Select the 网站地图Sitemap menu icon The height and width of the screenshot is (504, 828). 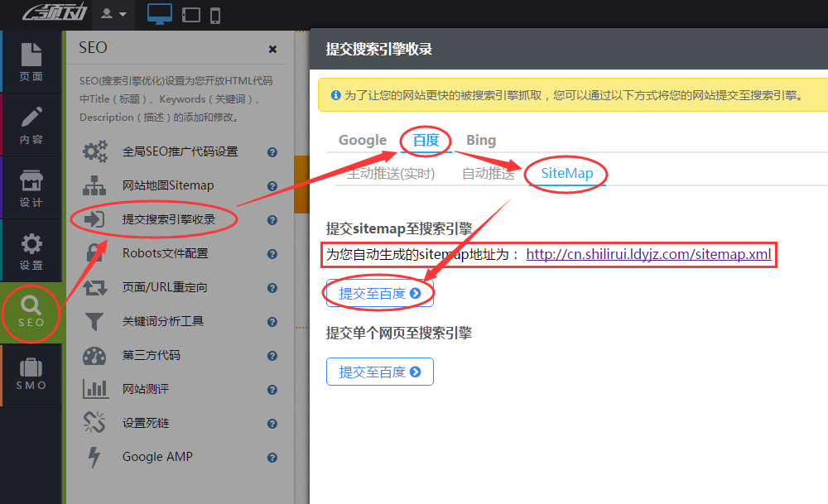click(95, 185)
